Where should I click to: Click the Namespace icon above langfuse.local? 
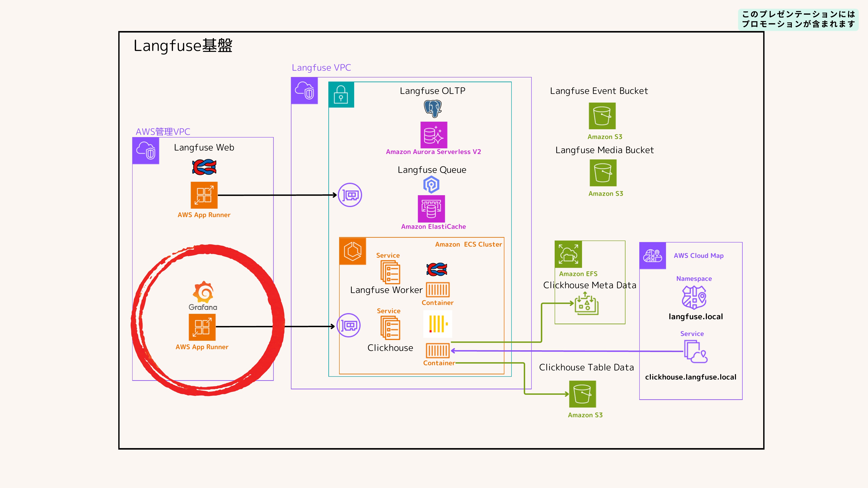[694, 297]
